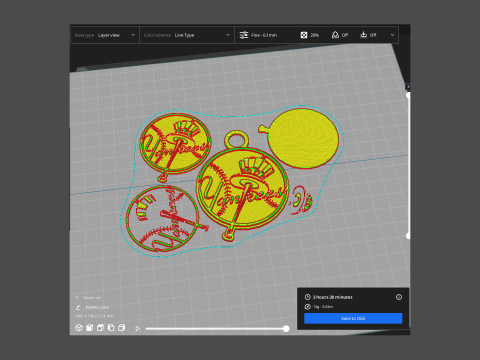
Task: Switch to top view camera icon
Action: pos(100,328)
